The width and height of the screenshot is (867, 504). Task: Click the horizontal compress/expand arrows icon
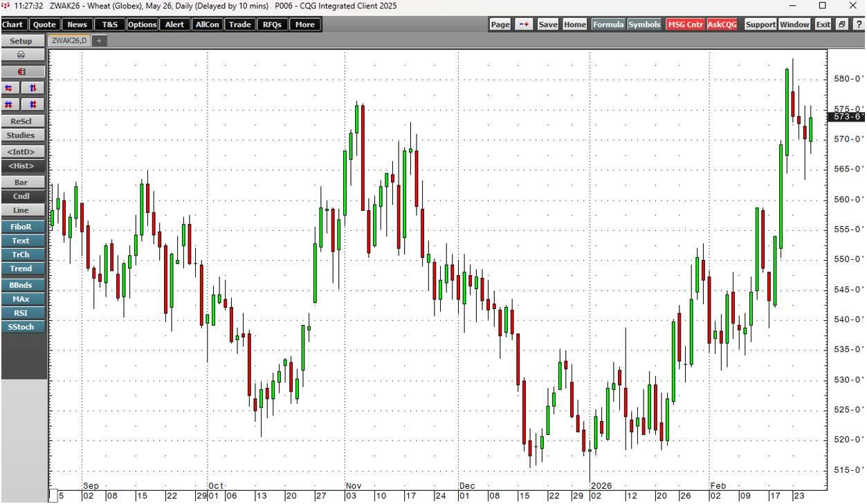click(9, 88)
